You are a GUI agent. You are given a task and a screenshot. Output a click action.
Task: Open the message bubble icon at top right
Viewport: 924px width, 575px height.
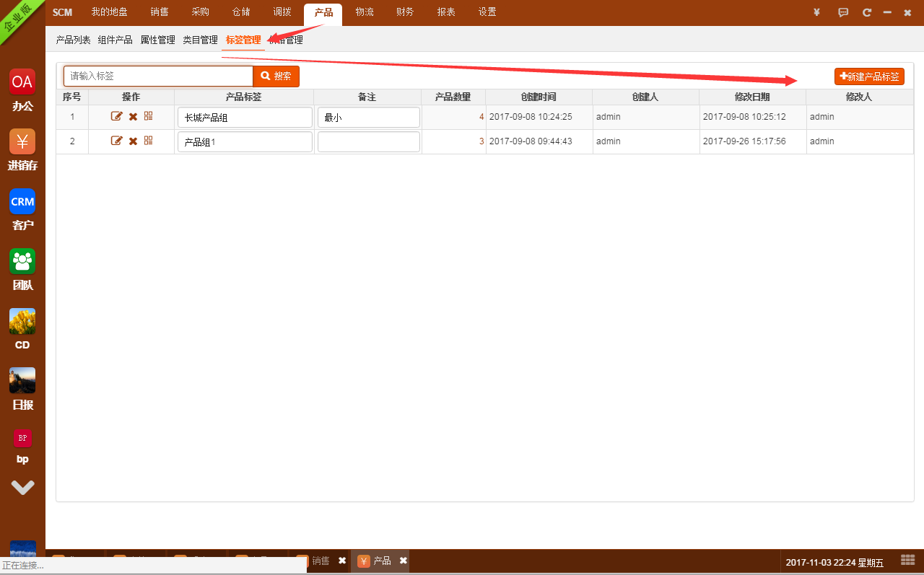(x=843, y=12)
